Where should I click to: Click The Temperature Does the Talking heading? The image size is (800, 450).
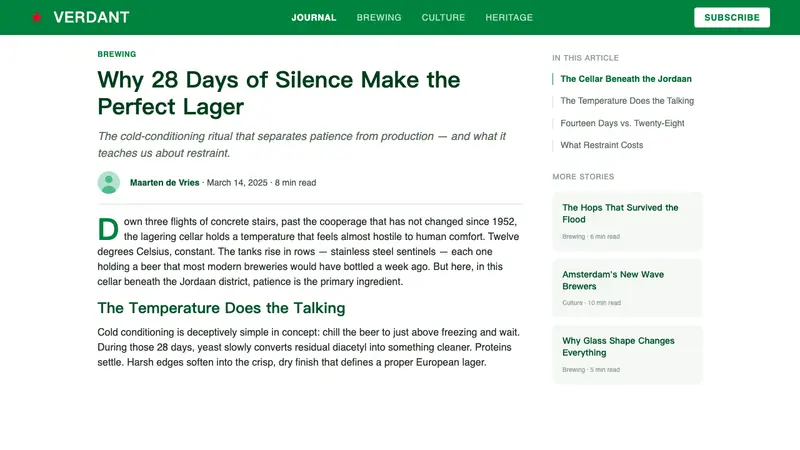point(221,308)
